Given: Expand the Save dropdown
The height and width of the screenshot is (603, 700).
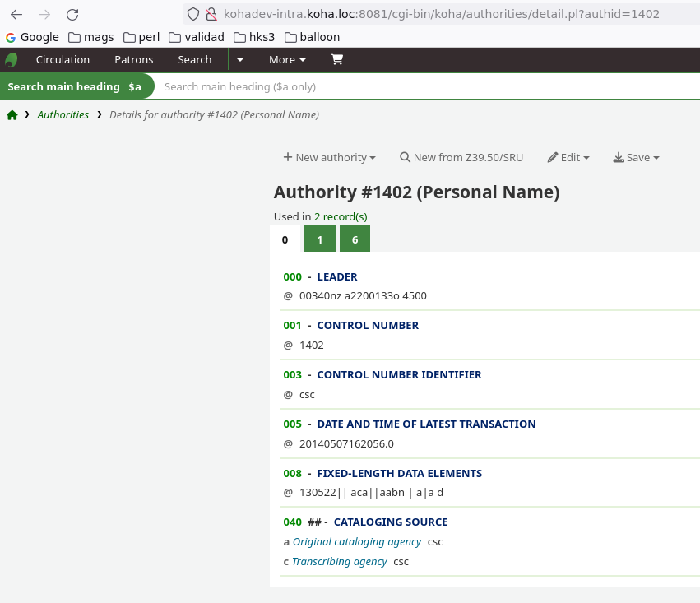Looking at the screenshot, I should pos(636,158).
